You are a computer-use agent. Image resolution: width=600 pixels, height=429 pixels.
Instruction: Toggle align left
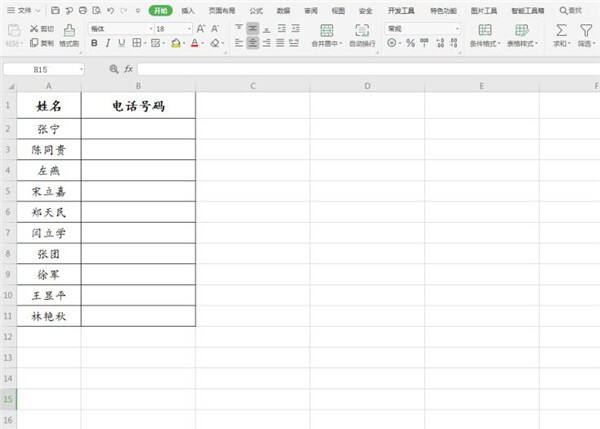click(239, 43)
